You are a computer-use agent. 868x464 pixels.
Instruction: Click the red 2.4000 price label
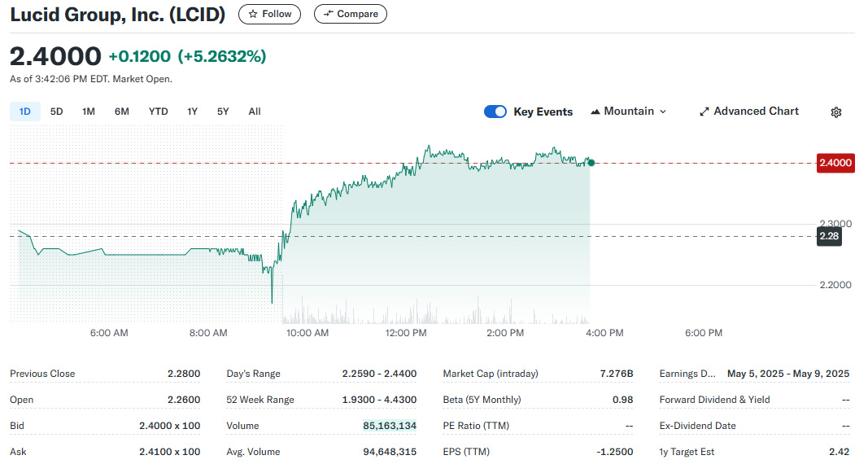(835, 163)
